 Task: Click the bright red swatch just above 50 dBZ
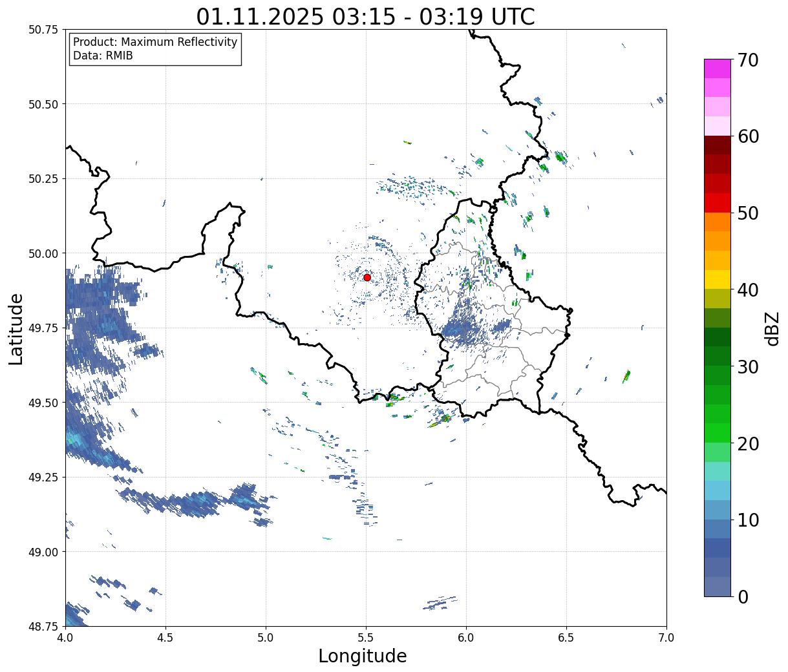[717, 203]
